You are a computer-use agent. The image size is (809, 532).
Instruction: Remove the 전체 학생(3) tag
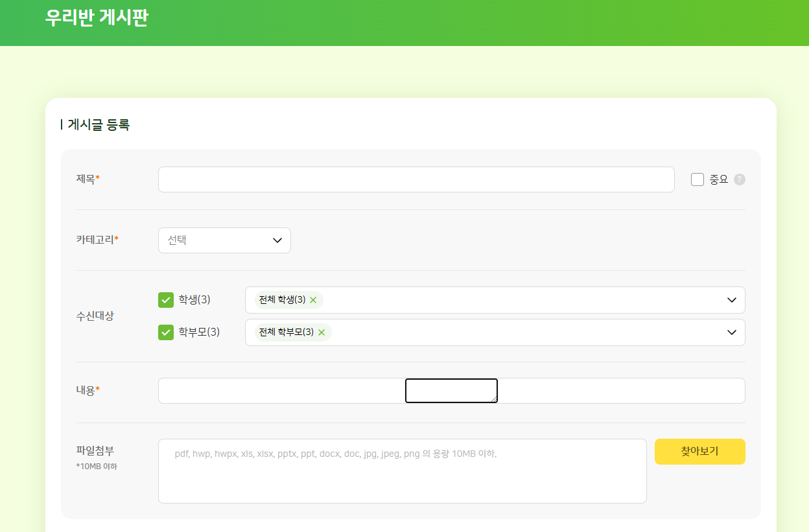coord(313,300)
